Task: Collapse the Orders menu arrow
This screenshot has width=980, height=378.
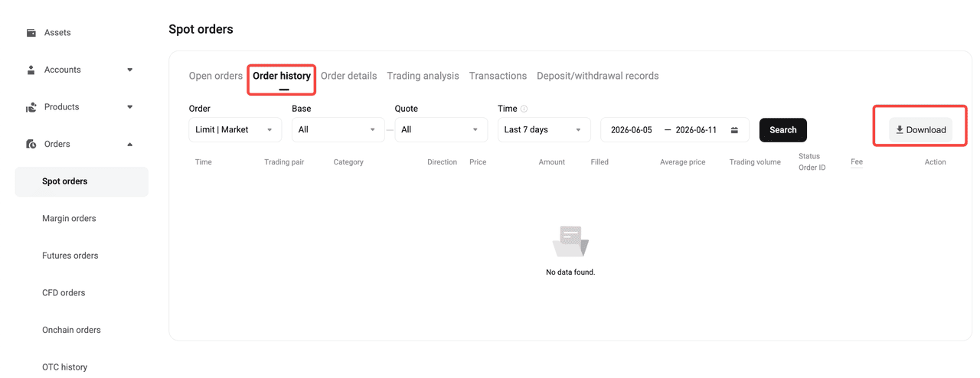Action: pos(129,144)
